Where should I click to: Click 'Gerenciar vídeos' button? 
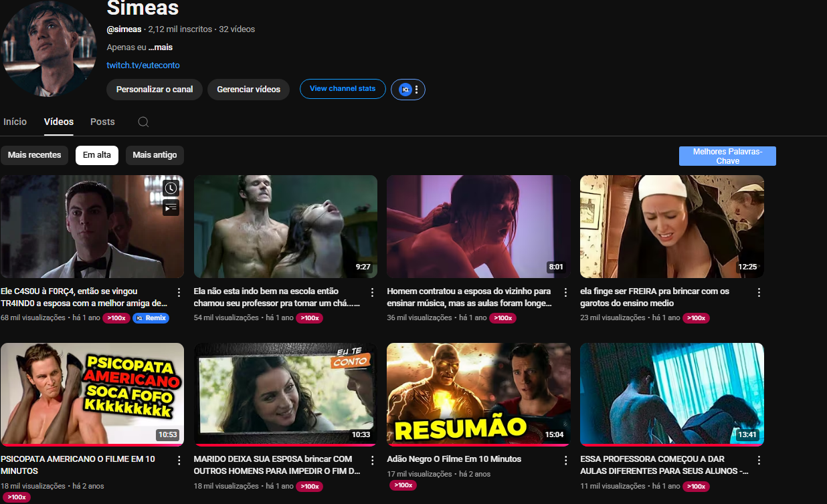click(249, 89)
